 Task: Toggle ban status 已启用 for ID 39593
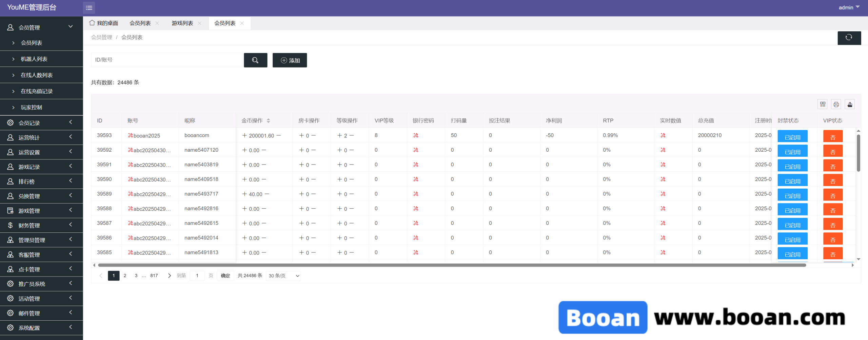(x=792, y=137)
